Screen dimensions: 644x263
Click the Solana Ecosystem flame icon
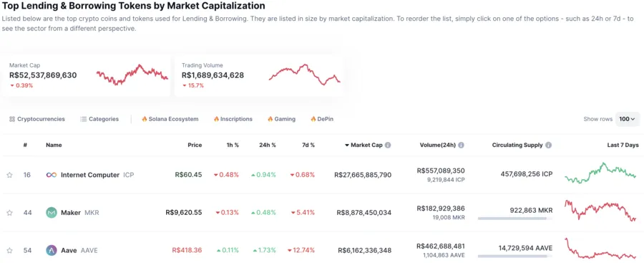144,119
